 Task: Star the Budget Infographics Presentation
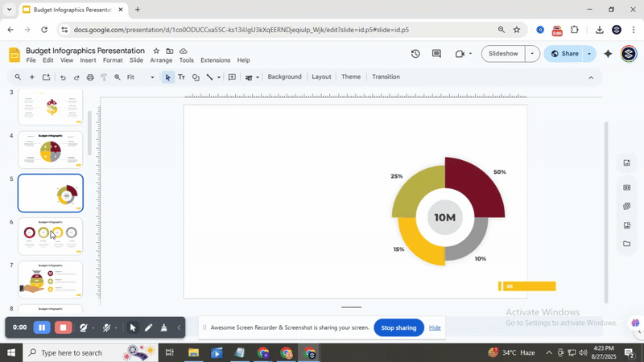156,51
